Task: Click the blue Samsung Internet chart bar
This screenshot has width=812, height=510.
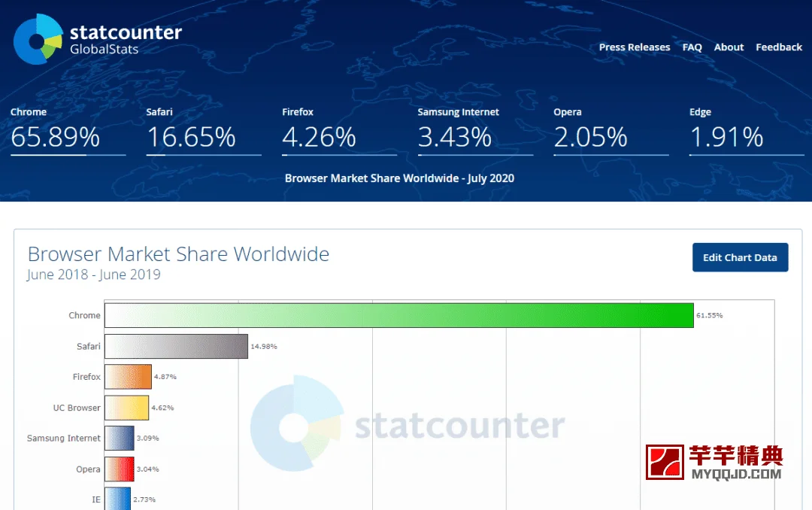Action: 119,438
